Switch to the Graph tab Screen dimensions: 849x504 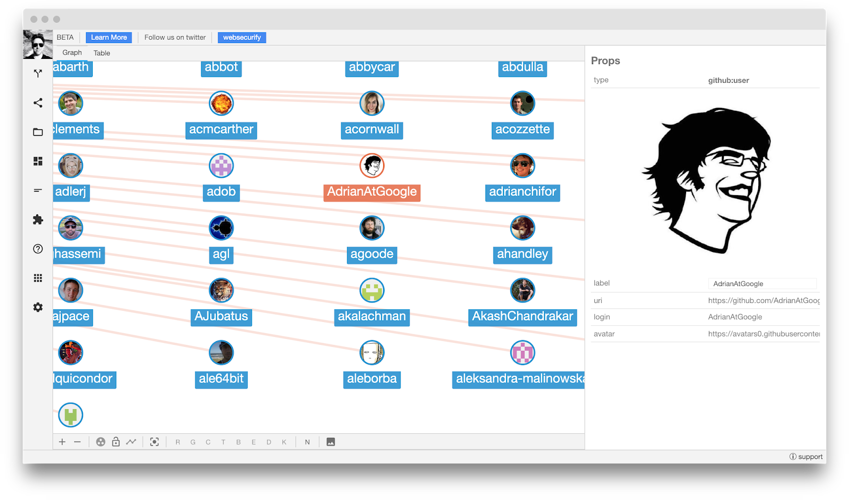pyautogui.click(x=72, y=53)
